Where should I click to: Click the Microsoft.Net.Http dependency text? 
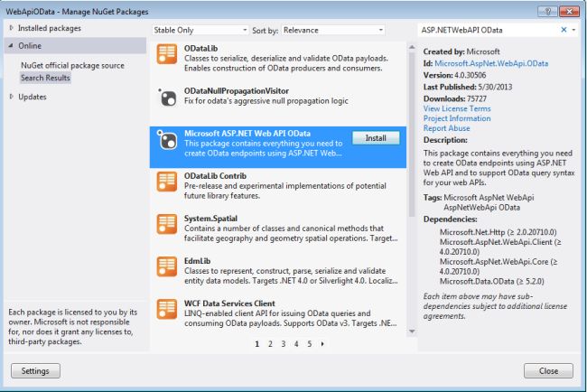(498, 232)
